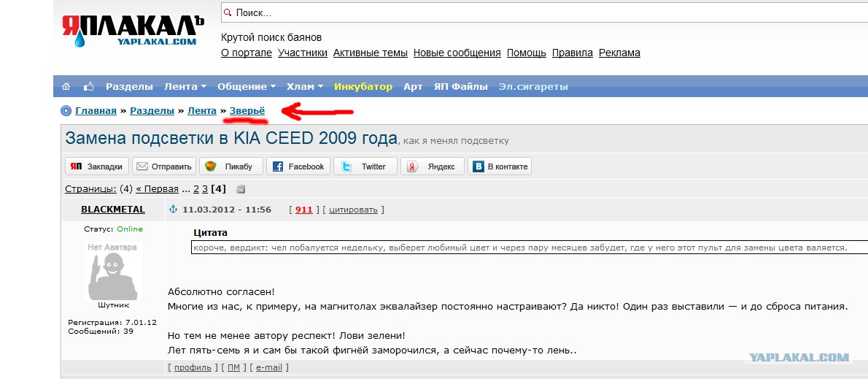The image size is (868, 379).
Task: Go to Лента breadcrumb link
Action: point(202,111)
